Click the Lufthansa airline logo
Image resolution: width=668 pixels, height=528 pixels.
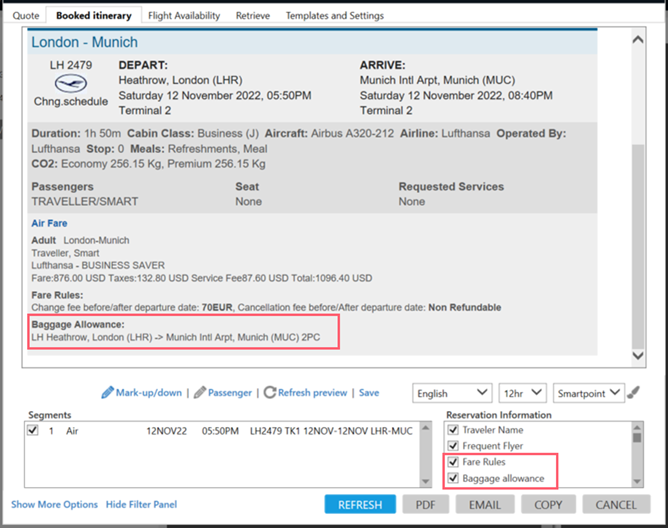pos(72,83)
